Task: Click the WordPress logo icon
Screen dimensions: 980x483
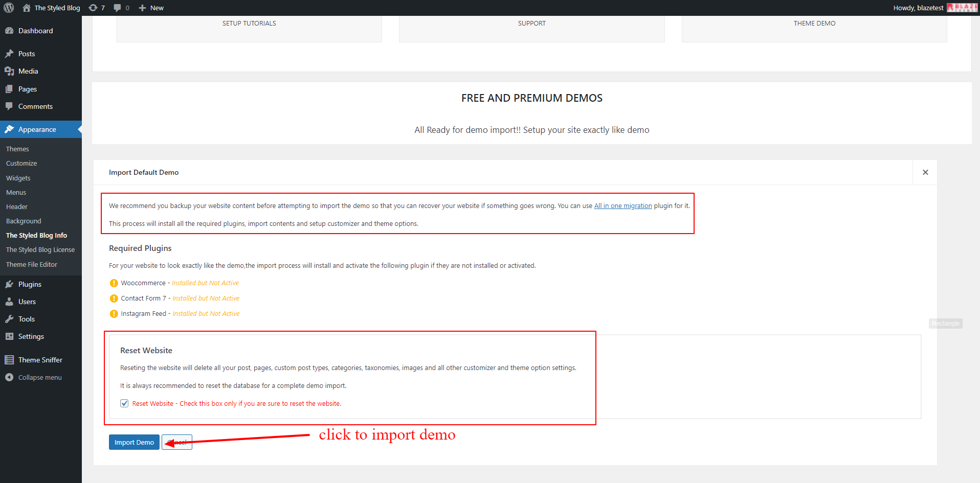Action: pyautogui.click(x=9, y=8)
